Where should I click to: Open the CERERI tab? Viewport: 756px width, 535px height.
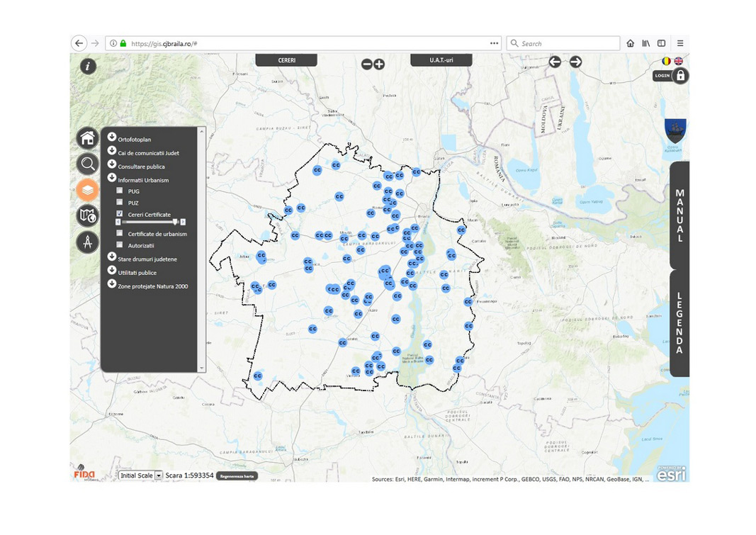point(286,60)
